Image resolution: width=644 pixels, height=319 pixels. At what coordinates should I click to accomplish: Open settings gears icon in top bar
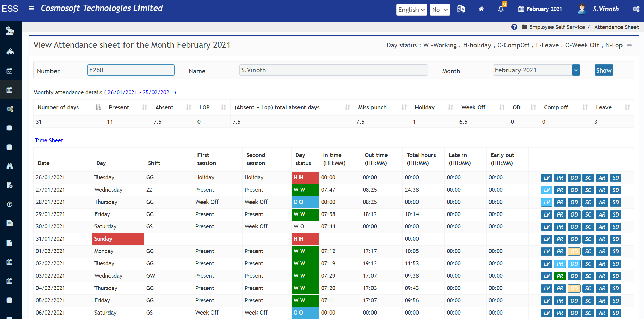click(636, 9)
